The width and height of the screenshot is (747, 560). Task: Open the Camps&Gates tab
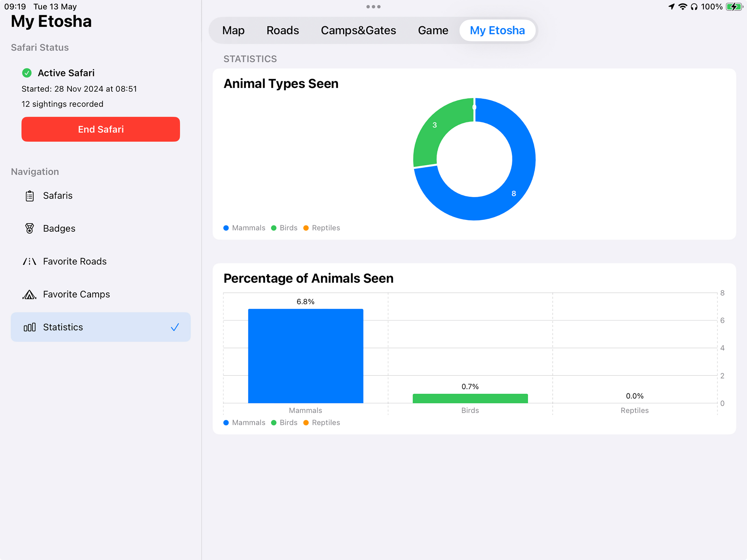point(358,30)
